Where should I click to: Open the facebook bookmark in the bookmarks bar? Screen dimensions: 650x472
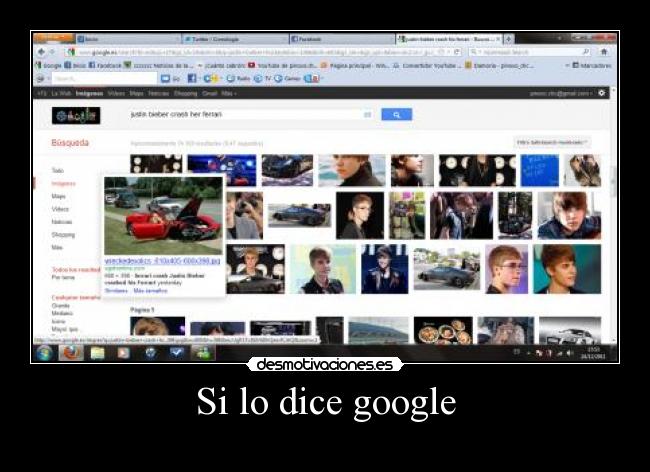pyautogui.click(x=105, y=65)
